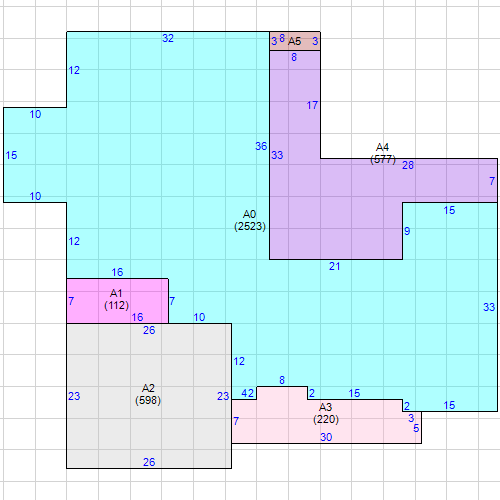The image size is (500, 500).
Task: Click the 5 dimension on A3's right edge
Action: [x=416, y=428]
